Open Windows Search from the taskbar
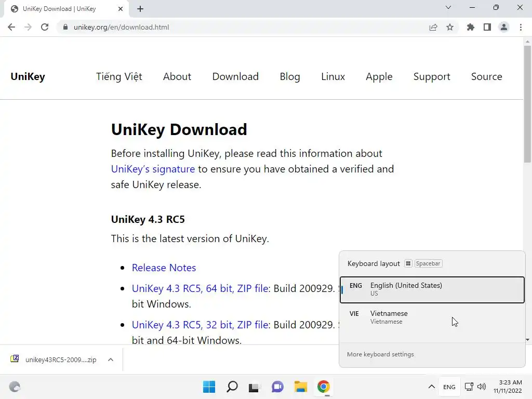Image resolution: width=532 pixels, height=399 pixels. click(x=232, y=387)
